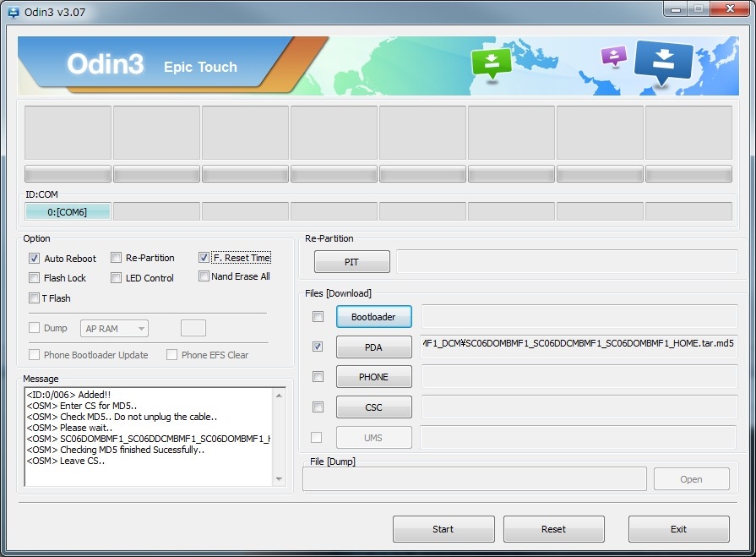This screenshot has height=557, width=756.
Task: Click the green download banner icon
Action: click(x=491, y=63)
